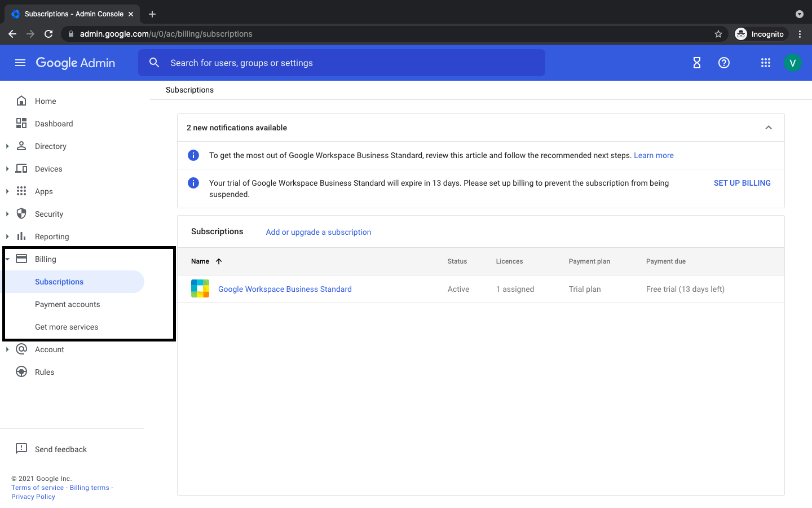This screenshot has width=812, height=508.
Task: Click the Subscriptions breadcrumb text
Action: (x=189, y=90)
